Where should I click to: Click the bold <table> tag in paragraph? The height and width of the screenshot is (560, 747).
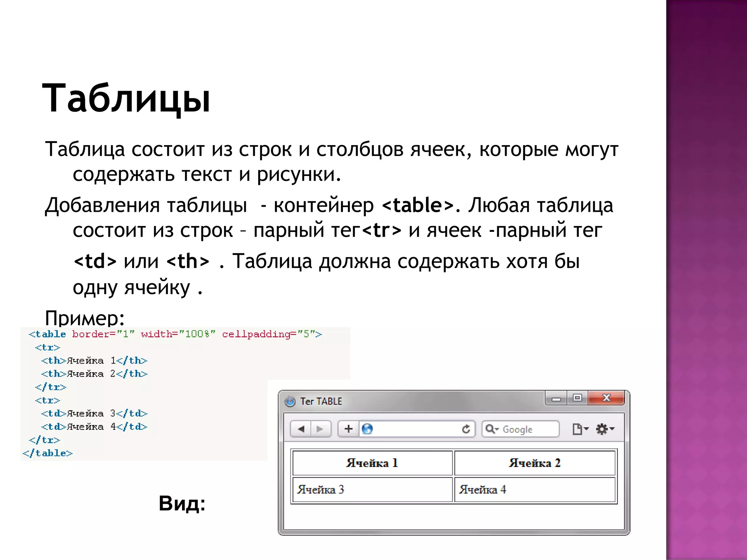point(418,205)
